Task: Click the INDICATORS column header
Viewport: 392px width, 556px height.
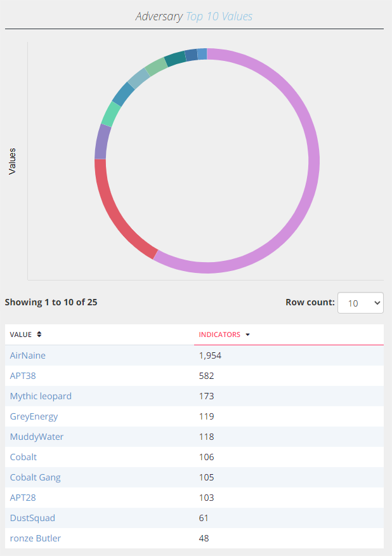Action: (x=219, y=334)
